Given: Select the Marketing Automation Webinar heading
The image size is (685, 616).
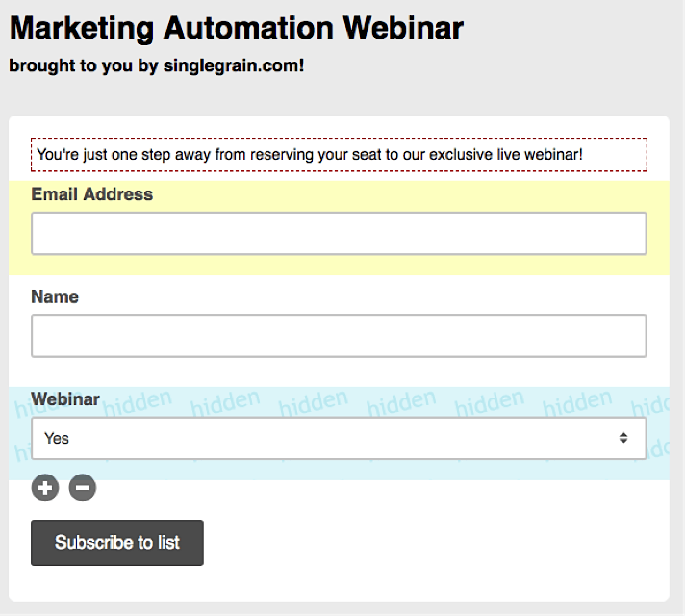Looking at the screenshot, I should (237, 29).
